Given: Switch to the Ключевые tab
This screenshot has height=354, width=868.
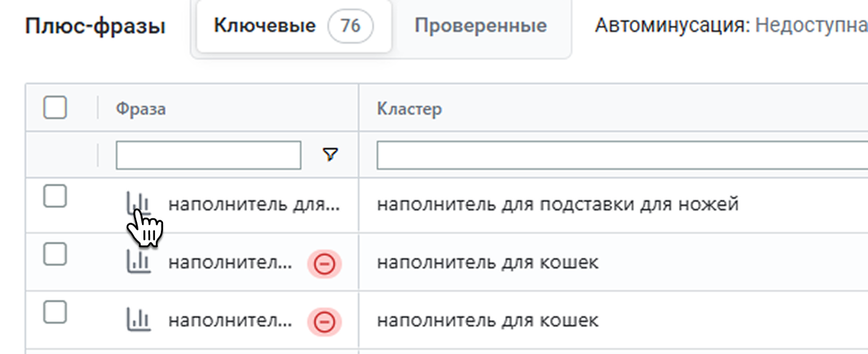Looking at the screenshot, I should pyautogui.click(x=265, y=27).
